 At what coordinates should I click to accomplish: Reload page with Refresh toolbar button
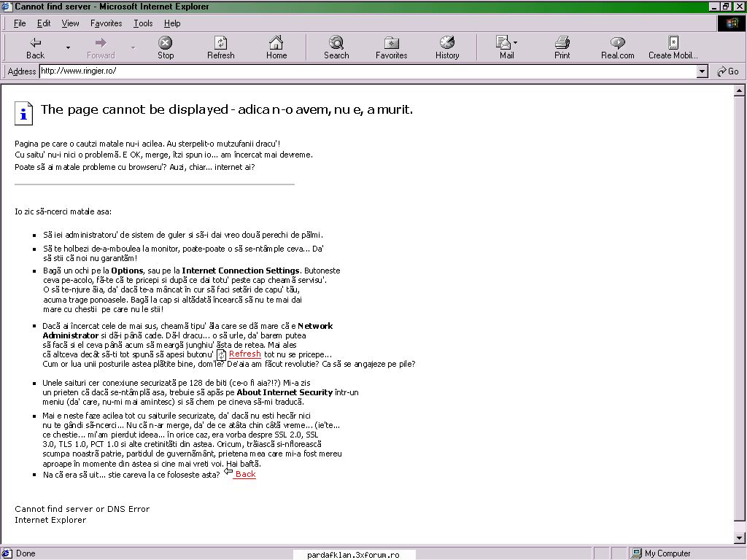pos(220,47)
